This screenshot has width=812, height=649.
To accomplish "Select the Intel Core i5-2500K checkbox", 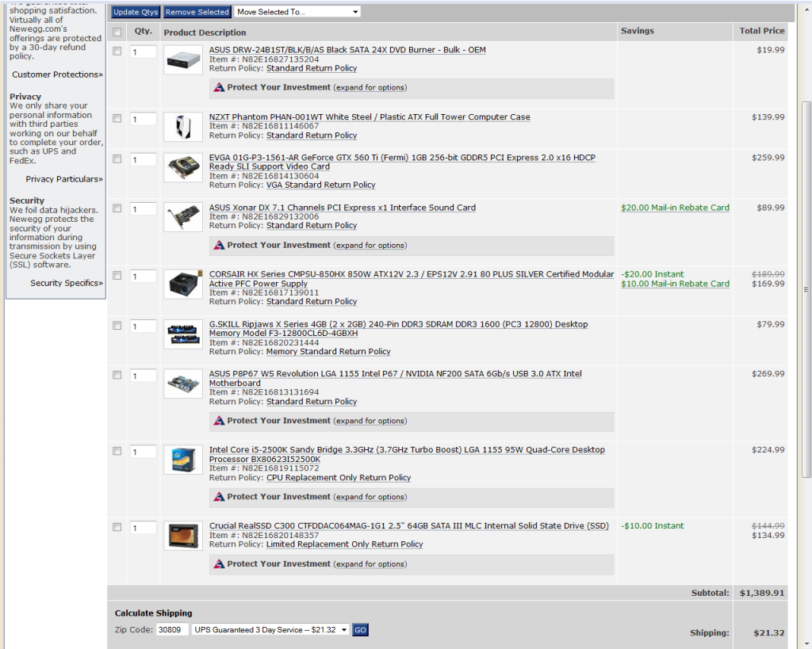I will tap(117, 451).
